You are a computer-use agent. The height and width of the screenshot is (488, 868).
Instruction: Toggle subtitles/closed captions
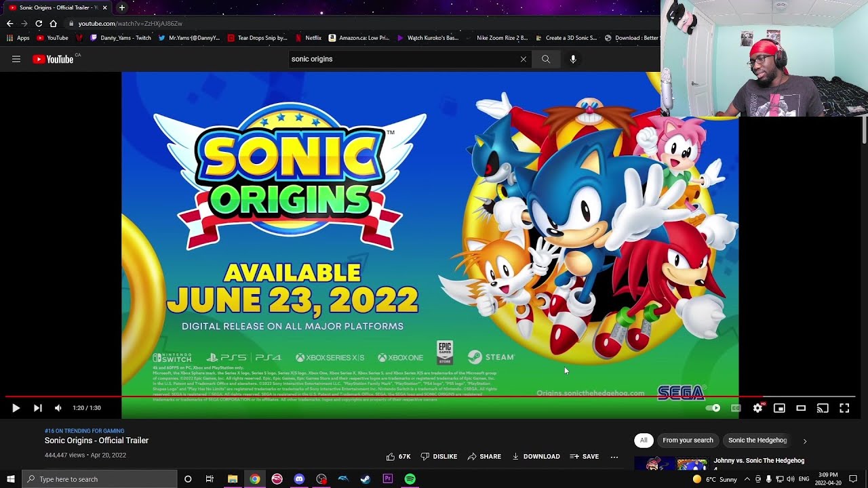(x=736, y=408)
